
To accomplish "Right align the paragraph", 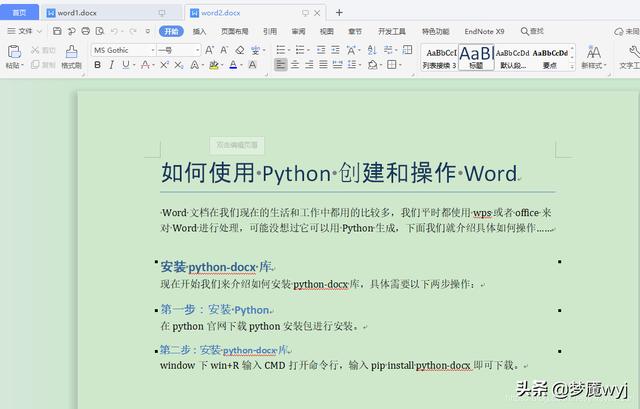I will coord(309,64).
